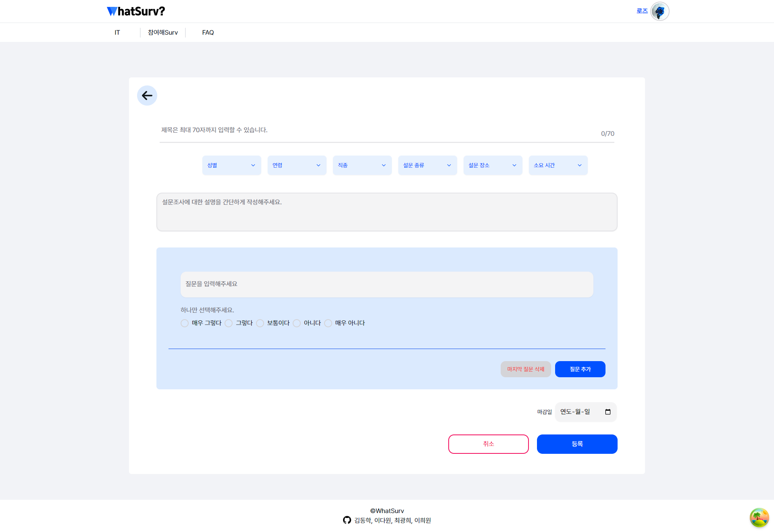Choose the 아니다 radio option
Image resolution: width=774 pixels, height=532 pixels.
[x=297, y=323]
